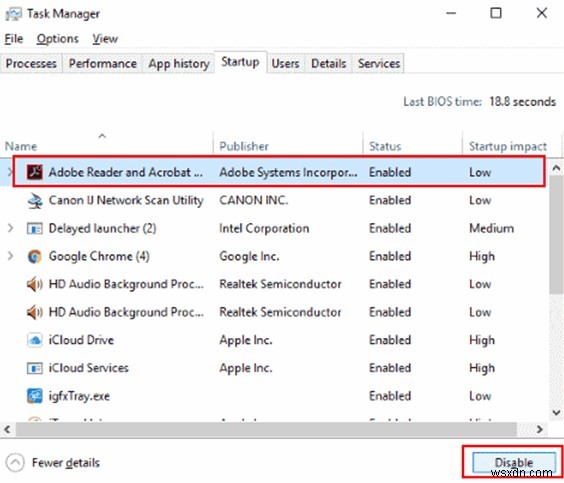Click the Task Manager title bar icon
This screenshot has width=564, height=483.
point(13,14)
